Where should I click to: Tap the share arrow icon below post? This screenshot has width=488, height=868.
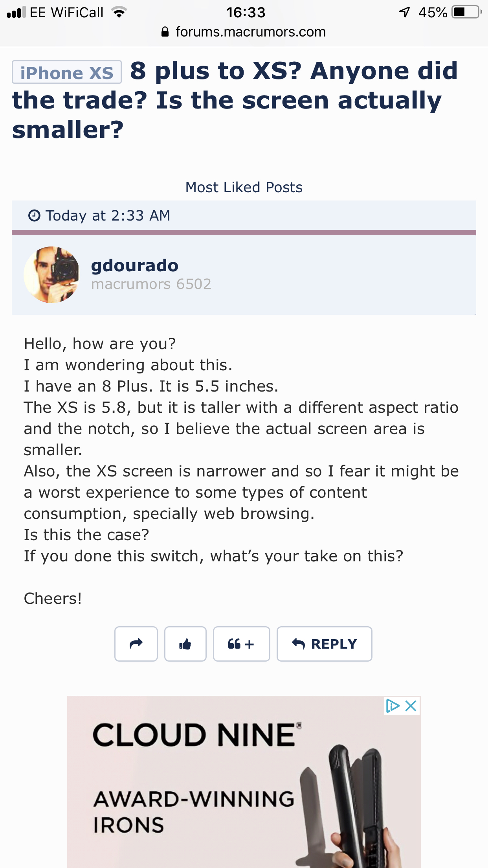(136, 644)
